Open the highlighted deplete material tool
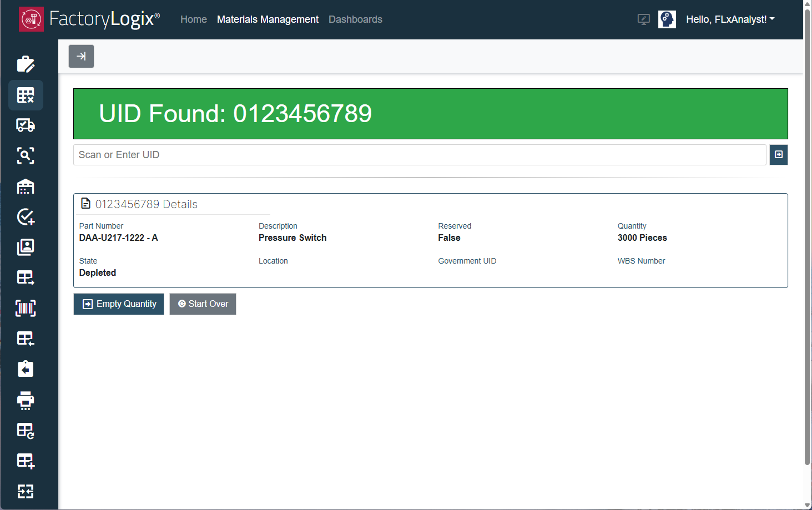This screenshot has height=510, width=812. point(26,95)
